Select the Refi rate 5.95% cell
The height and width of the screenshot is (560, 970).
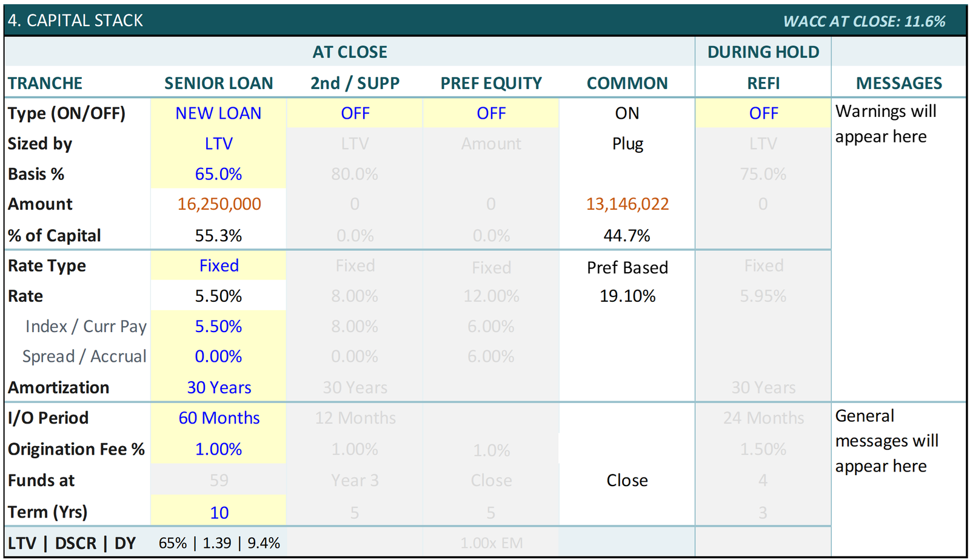pyautogui.click(x=763, y=296)
